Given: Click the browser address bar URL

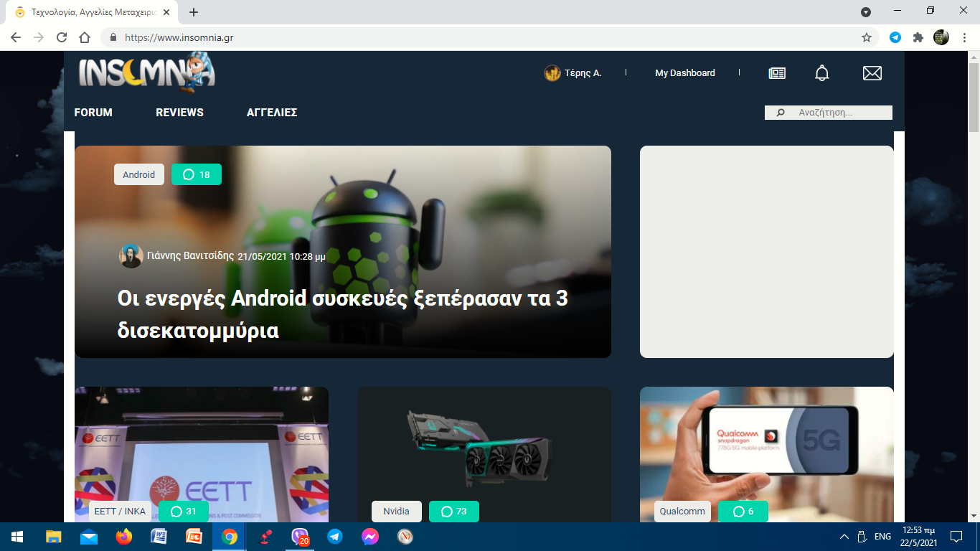Looking at the screenshot, I should click(x=179, y=37).
